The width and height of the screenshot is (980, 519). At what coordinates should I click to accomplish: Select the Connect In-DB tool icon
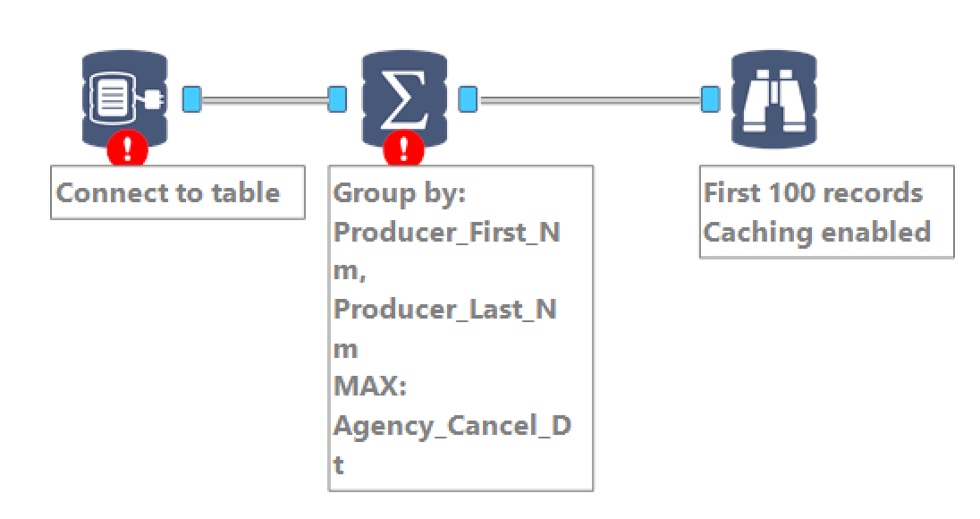coord(124,97)
